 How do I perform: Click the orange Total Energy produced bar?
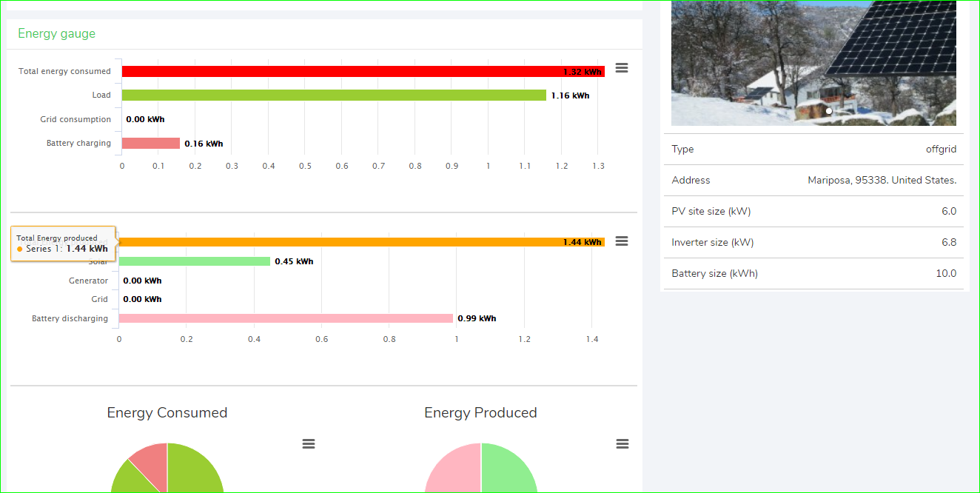click(361, 242)
